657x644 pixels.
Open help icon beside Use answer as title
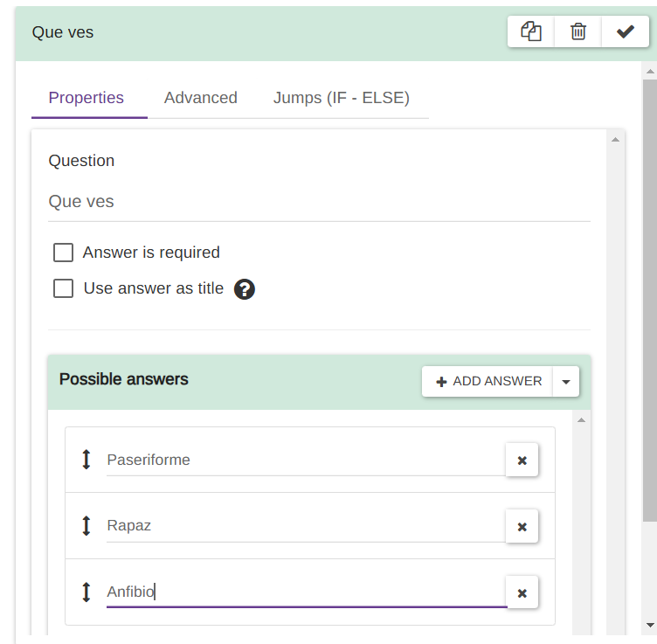coord(245,289)
